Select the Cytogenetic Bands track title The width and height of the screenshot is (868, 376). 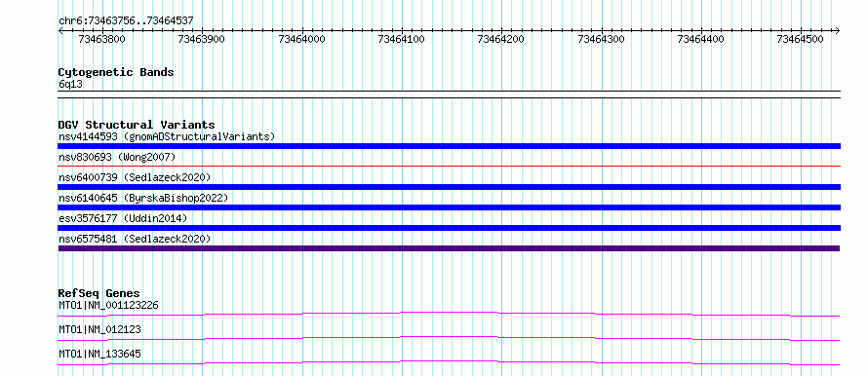click(116, 72)
